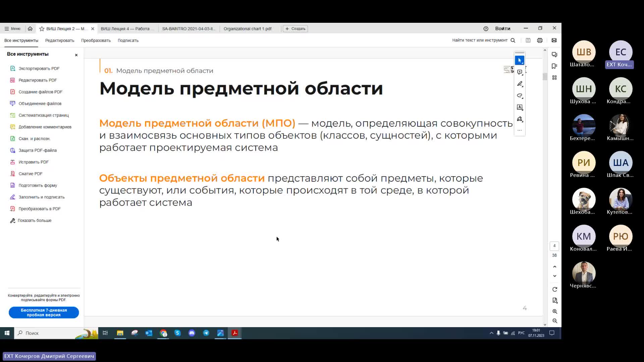Image resolution: width=644 pixels, height=362 pixels.
Task: Click the page number 4 field
Action: click(x=554, y=246)
